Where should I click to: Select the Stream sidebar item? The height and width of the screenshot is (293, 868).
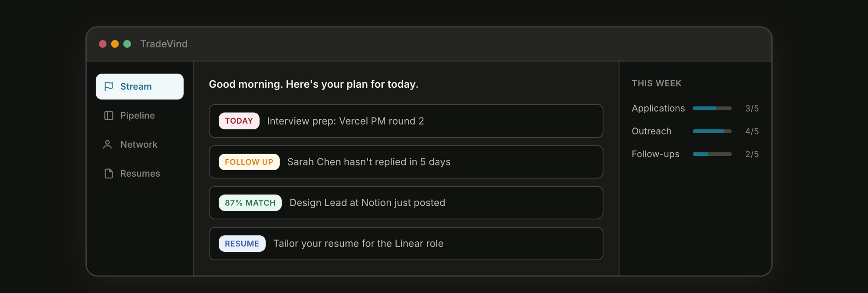[x=140, y=86]
